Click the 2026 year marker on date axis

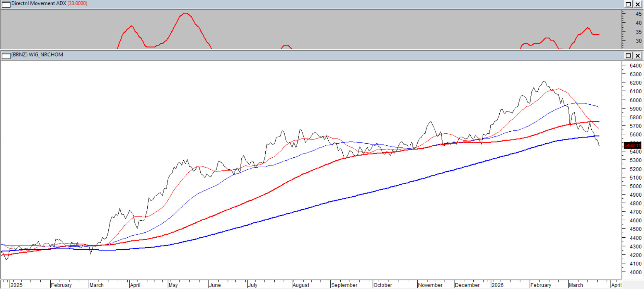pyautogui.click(x=497, y=285)
